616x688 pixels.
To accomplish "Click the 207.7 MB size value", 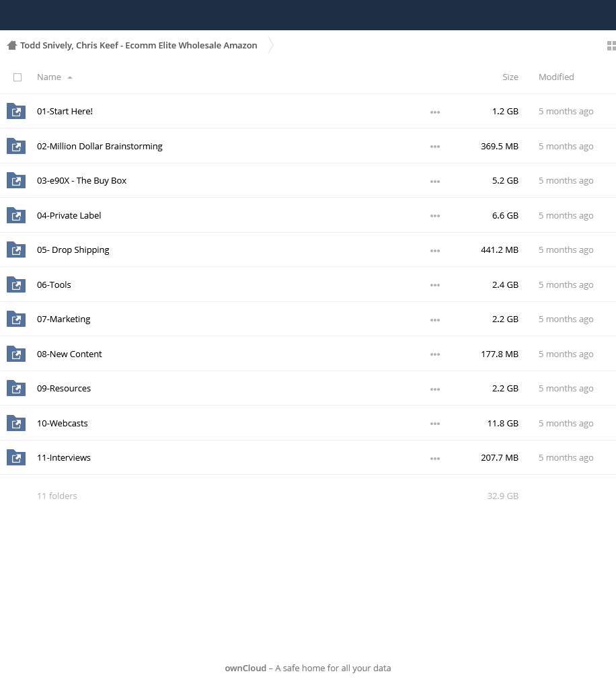I will [x=500, y=457].
